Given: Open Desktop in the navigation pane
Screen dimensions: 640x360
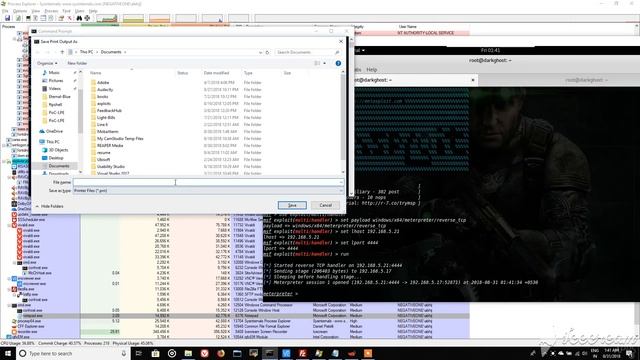Looking at the screenshot, I should tap(56, 158).
